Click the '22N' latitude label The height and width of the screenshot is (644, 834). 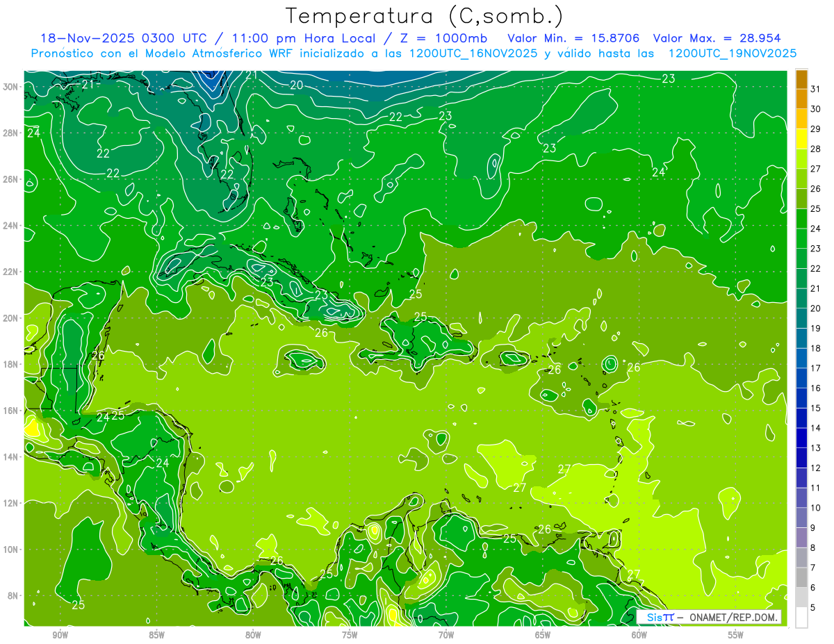coord(10,272)
